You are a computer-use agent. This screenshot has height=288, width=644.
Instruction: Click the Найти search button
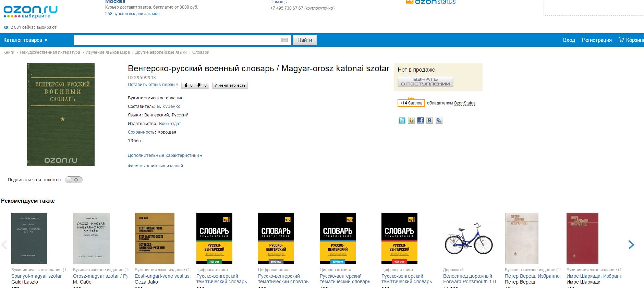(x=305, y=40)
